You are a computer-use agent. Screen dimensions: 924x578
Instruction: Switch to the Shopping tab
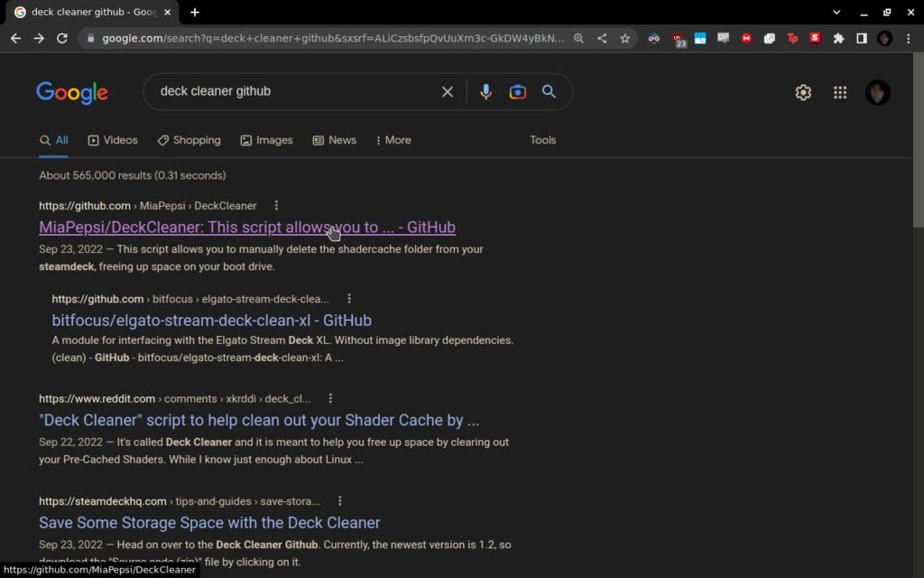[189, 140]
